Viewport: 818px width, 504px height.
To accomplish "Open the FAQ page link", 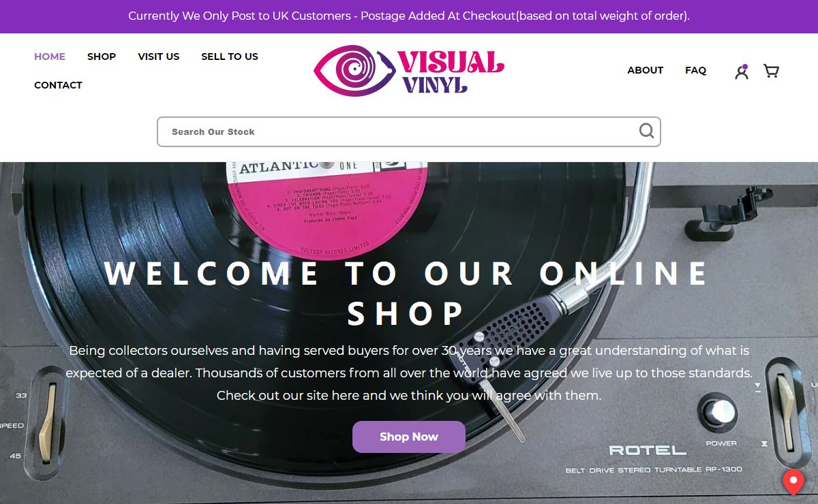I will (696, 70).
